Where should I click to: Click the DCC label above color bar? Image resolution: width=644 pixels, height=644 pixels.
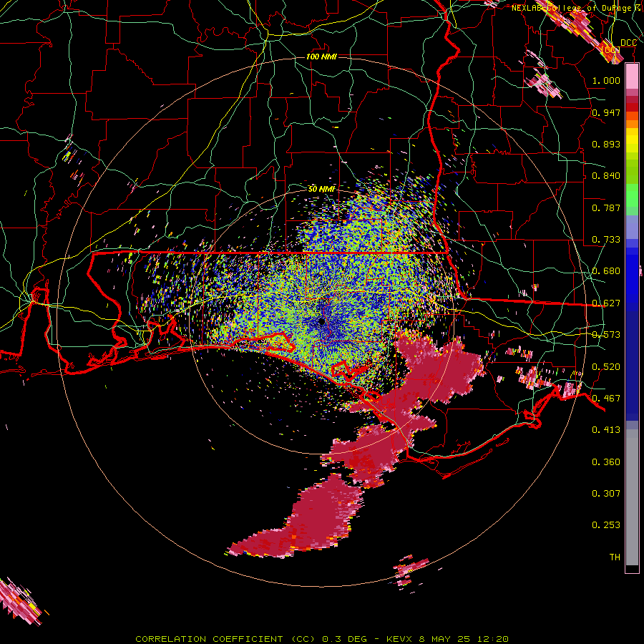628,43
